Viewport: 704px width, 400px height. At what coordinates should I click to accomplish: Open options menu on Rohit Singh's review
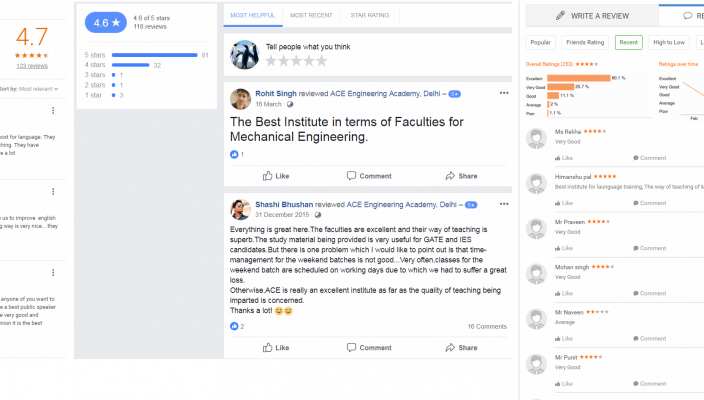coord(504,93)
